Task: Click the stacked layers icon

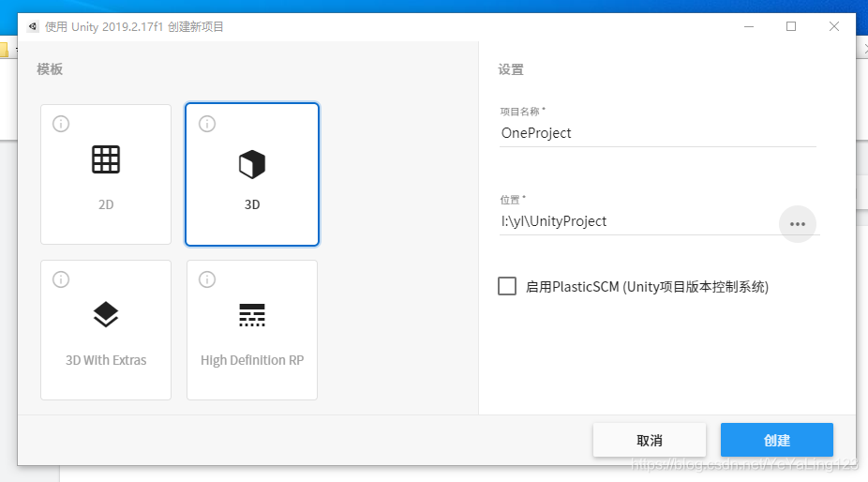Action: tap(106, 315)
